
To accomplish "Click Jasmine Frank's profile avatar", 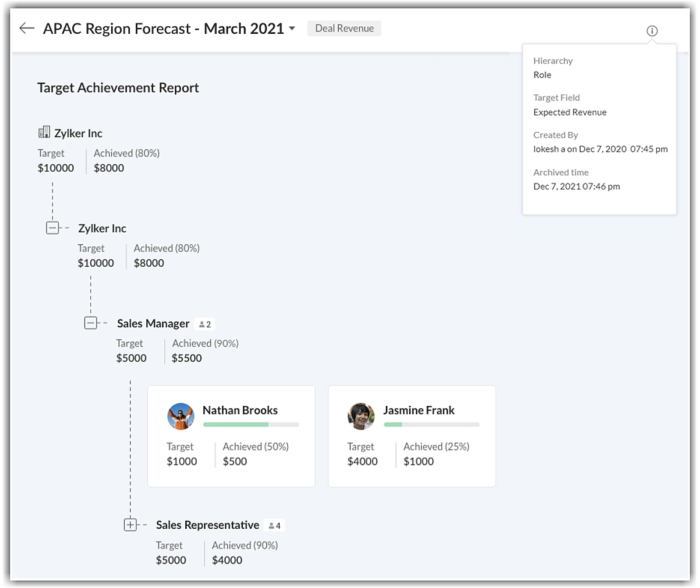I will 361,416.
